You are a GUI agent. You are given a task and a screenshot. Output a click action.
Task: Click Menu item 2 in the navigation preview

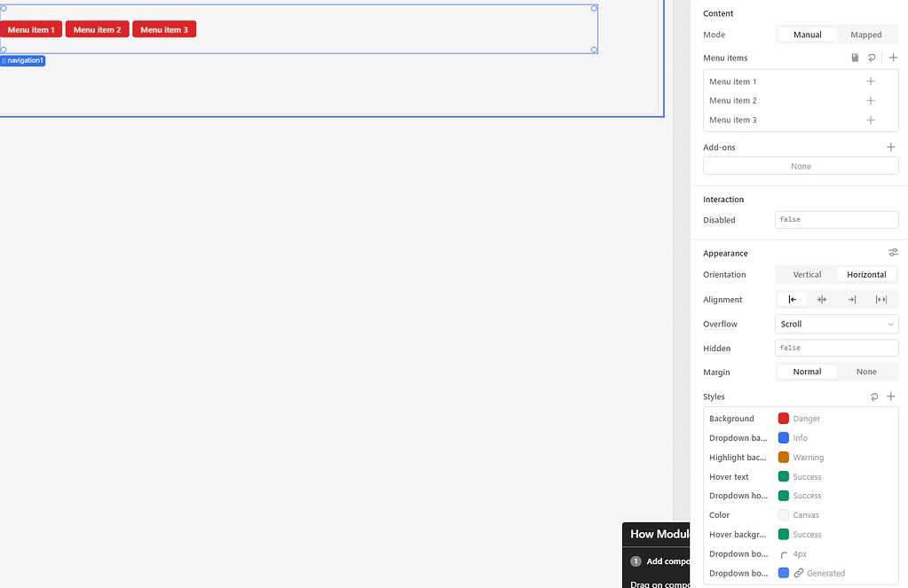pos(97,28)
